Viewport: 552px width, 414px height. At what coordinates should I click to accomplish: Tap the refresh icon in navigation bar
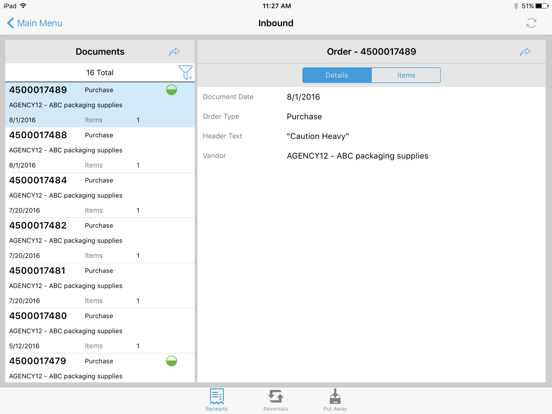[x=531, y=23]
